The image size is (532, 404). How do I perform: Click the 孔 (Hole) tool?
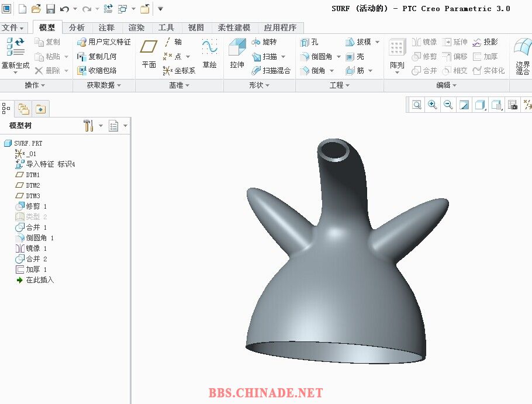click(309, 42)
